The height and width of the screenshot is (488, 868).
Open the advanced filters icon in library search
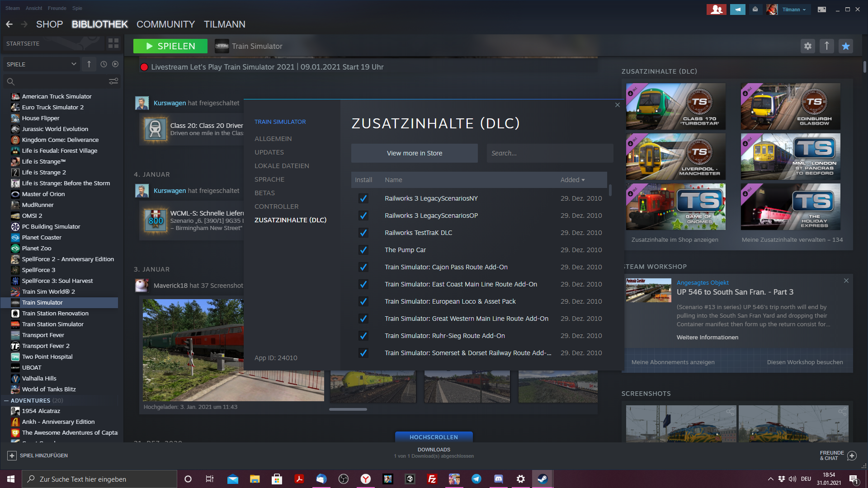click(113, 81)
